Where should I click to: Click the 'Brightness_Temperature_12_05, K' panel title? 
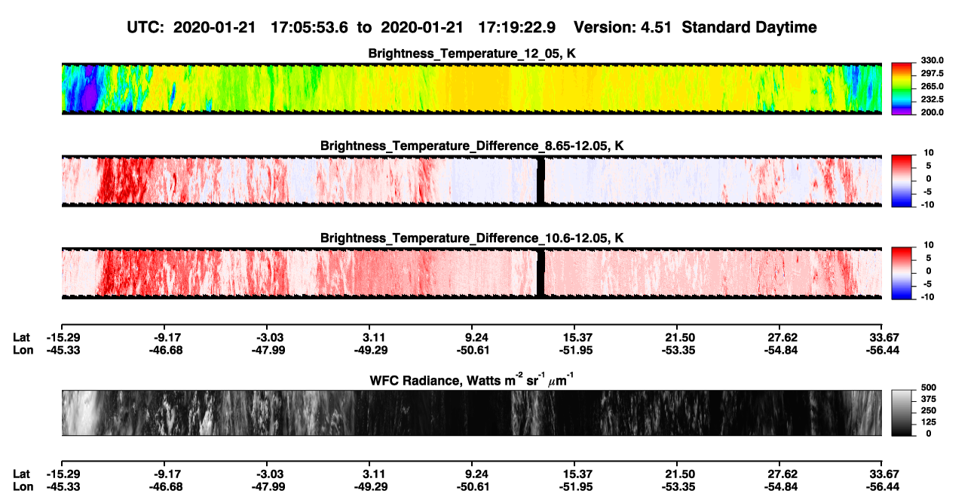tap(472, 53)
